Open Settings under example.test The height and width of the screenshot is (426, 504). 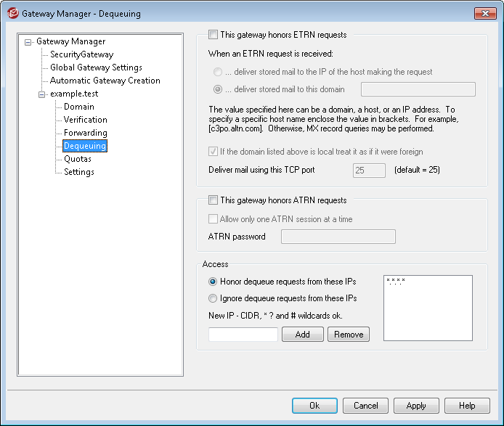(x=78, y=172)
